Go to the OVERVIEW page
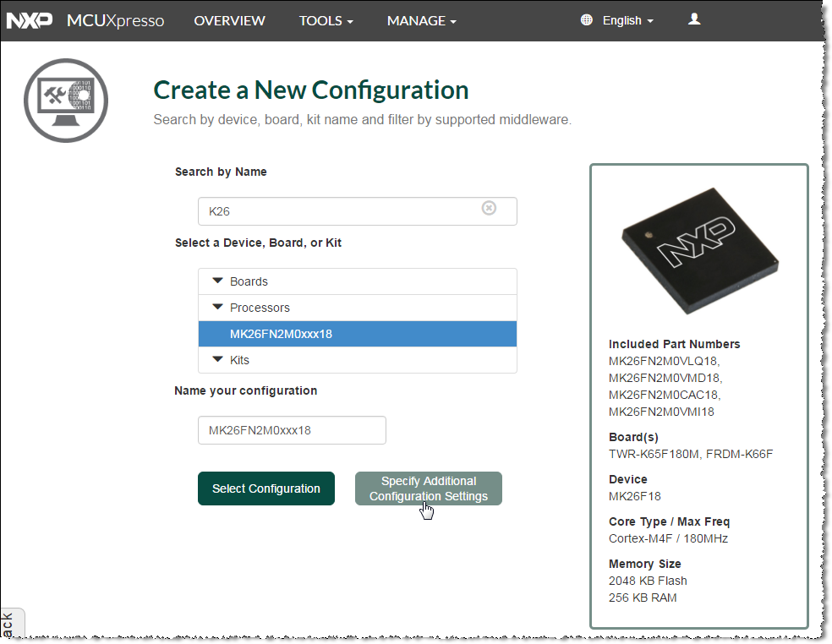 click(x=229, y=20)
